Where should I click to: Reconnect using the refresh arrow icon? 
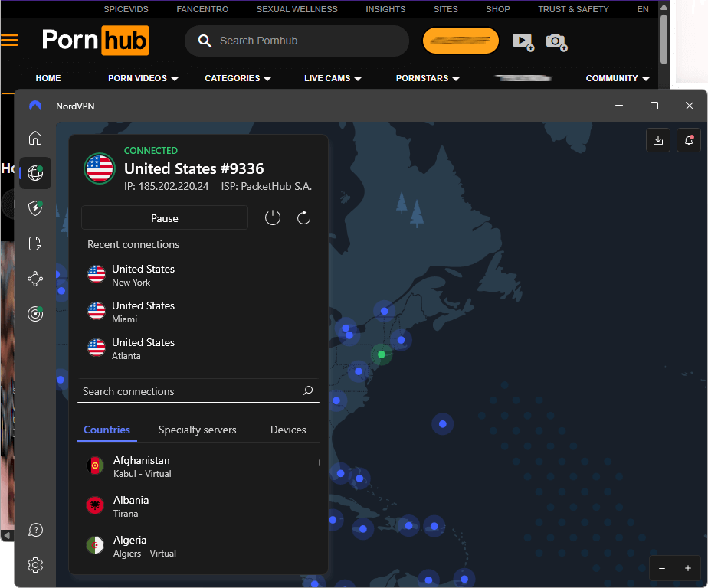tap(304, 218)
